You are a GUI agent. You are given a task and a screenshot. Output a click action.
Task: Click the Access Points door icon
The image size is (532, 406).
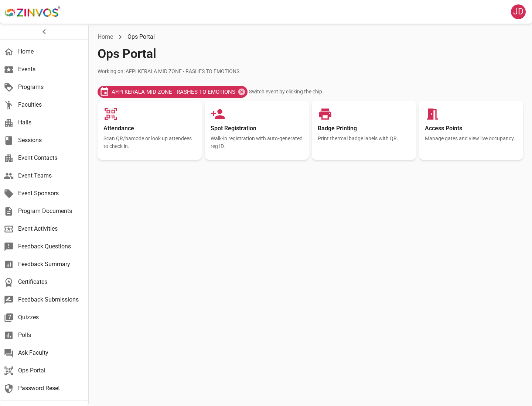432,114
